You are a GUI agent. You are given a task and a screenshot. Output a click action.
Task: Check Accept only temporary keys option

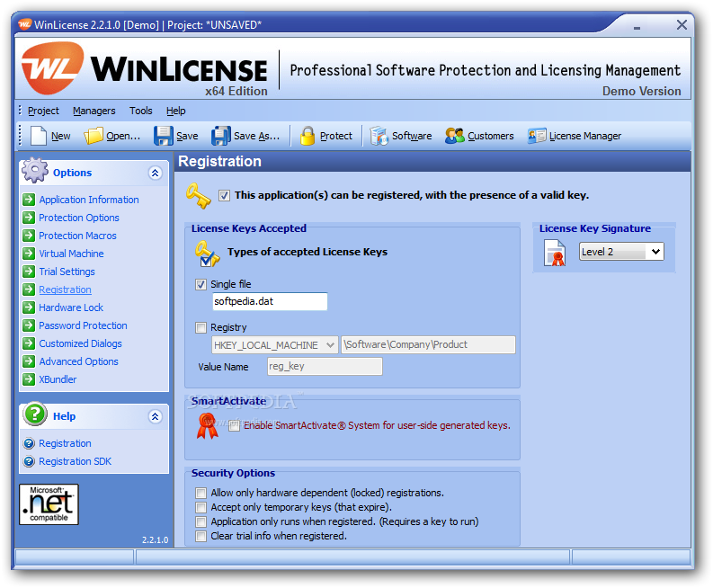[201, 507]
